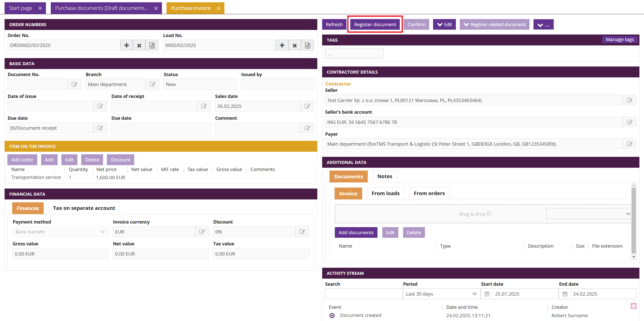The height and width of the screenshot is (321, 644).
Task: Select Document created event radio marker
Action: click(332, 315)
